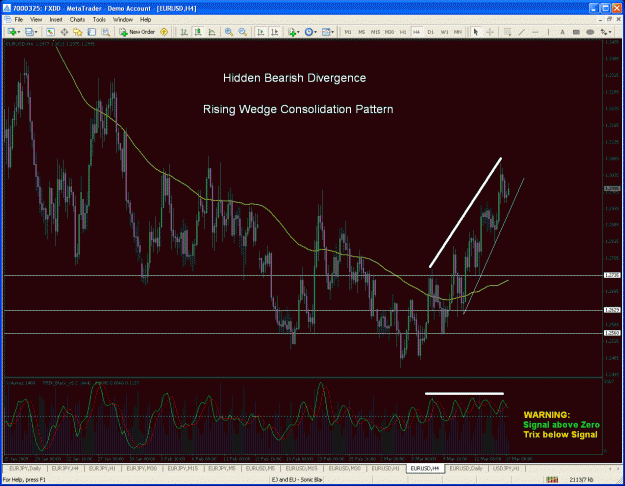
Task: Open the Insert menu
Action: click(x=56, y=20)
